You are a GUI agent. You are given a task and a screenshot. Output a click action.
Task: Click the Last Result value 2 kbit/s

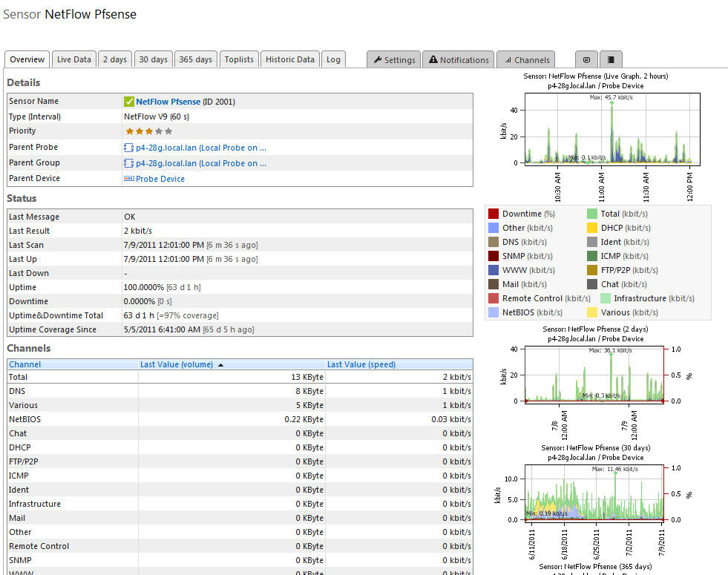138,231
